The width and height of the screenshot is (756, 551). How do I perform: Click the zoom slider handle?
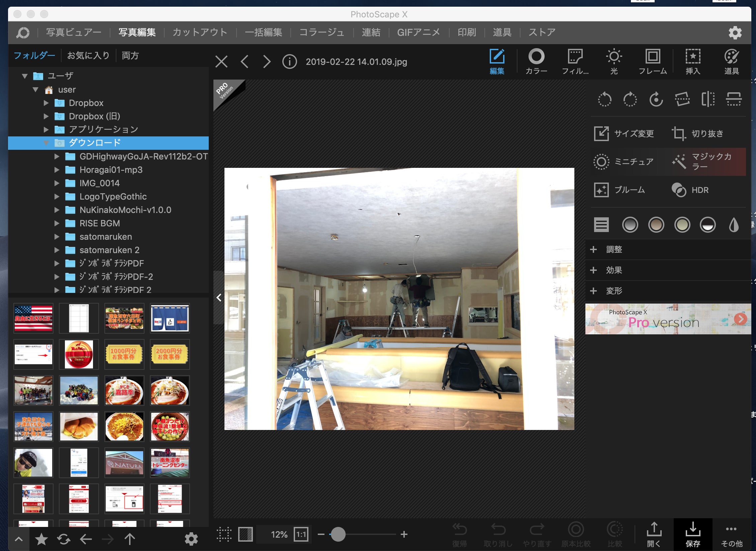[x=338, y=534]
